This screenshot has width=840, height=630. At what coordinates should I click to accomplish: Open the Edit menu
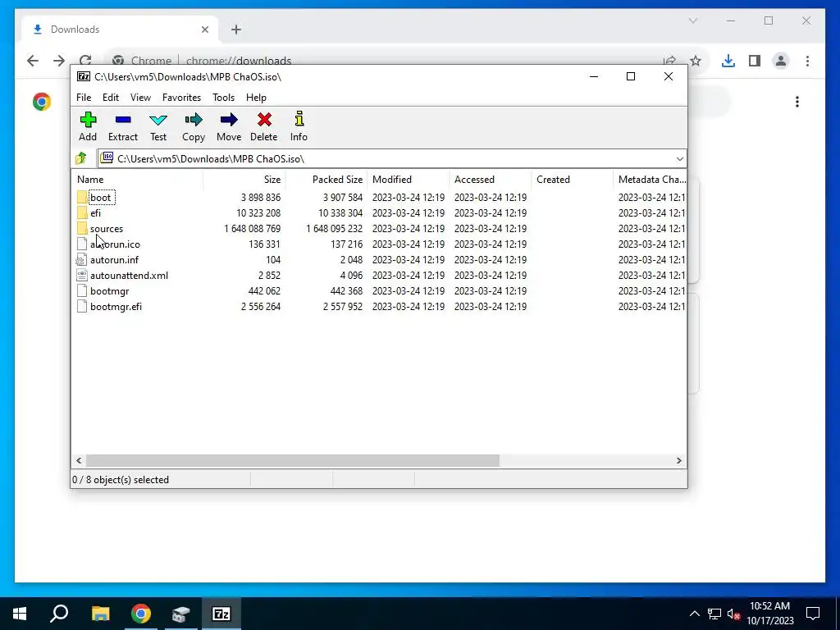(111, 98)
